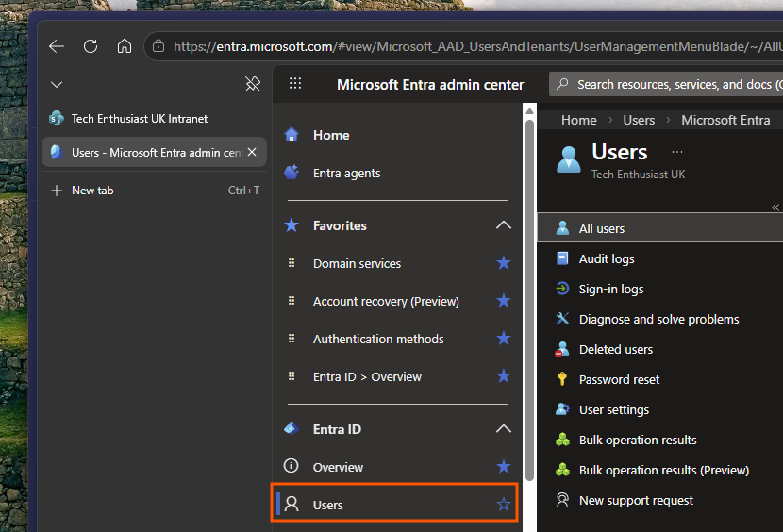Click the browser address bar URL
The width and height of the screenshot is (783, 532).
[x=478, y=46]
